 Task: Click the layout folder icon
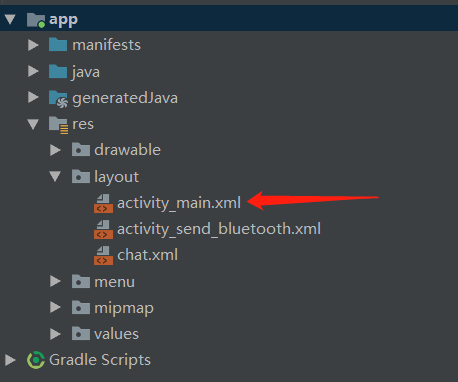tap(81, 176)
